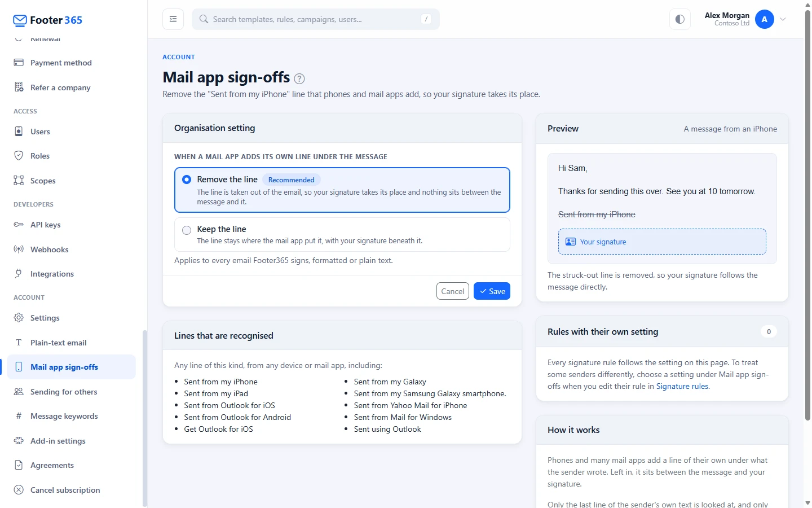The image size is (812, 508).
Task: Click 'Sent from Yahoo Mail for iPhone' text
Action: click(x=411, y=405)
